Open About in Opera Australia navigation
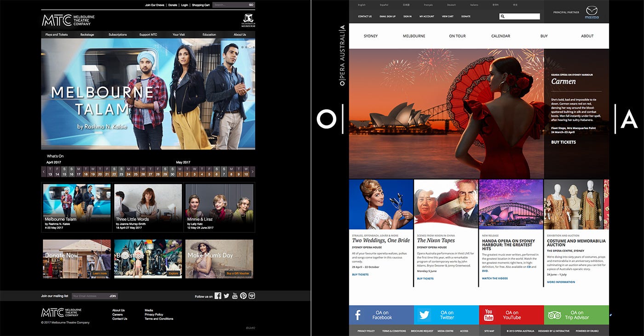644x336 pixels. tap(587, 36)
